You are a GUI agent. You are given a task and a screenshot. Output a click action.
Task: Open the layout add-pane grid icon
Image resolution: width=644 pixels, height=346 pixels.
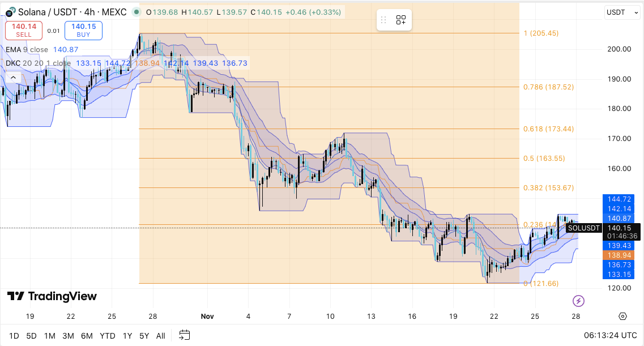click(401, 20)
